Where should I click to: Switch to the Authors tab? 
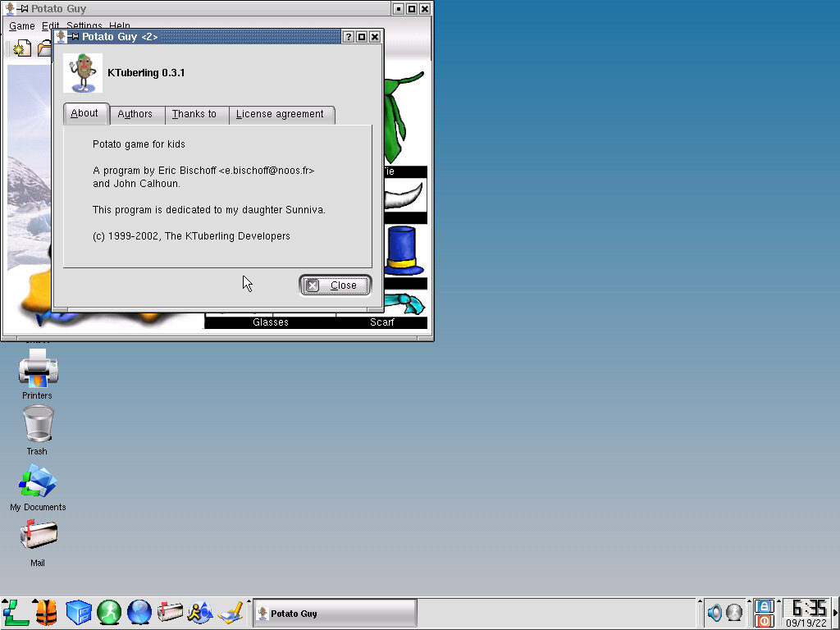pyautogui.click(x=135, y=115)
